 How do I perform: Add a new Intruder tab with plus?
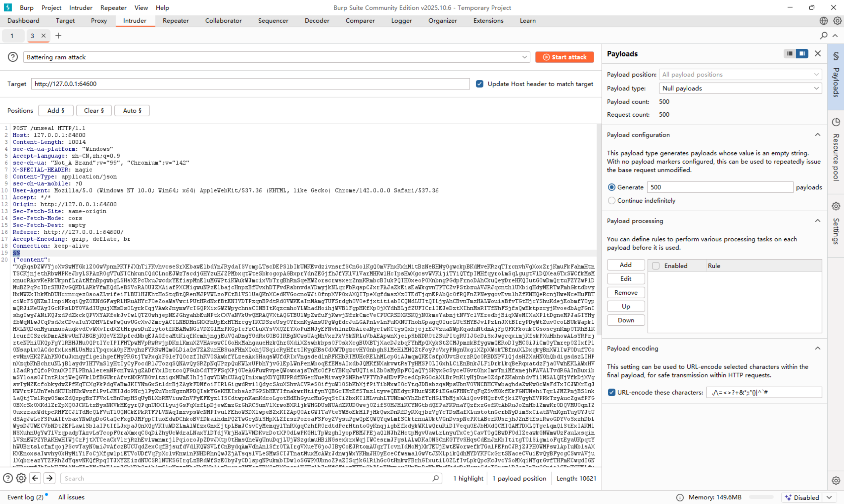58,36
